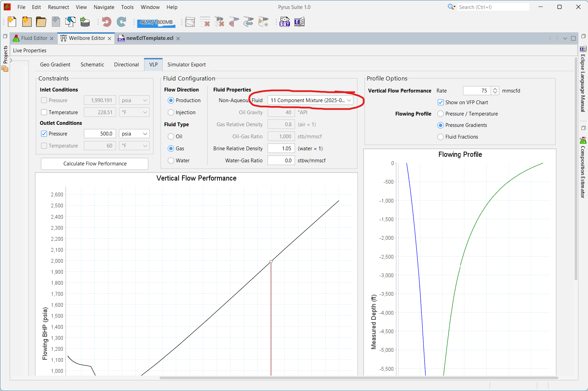Click the red half-surface toolbar icon

point(234,22)
